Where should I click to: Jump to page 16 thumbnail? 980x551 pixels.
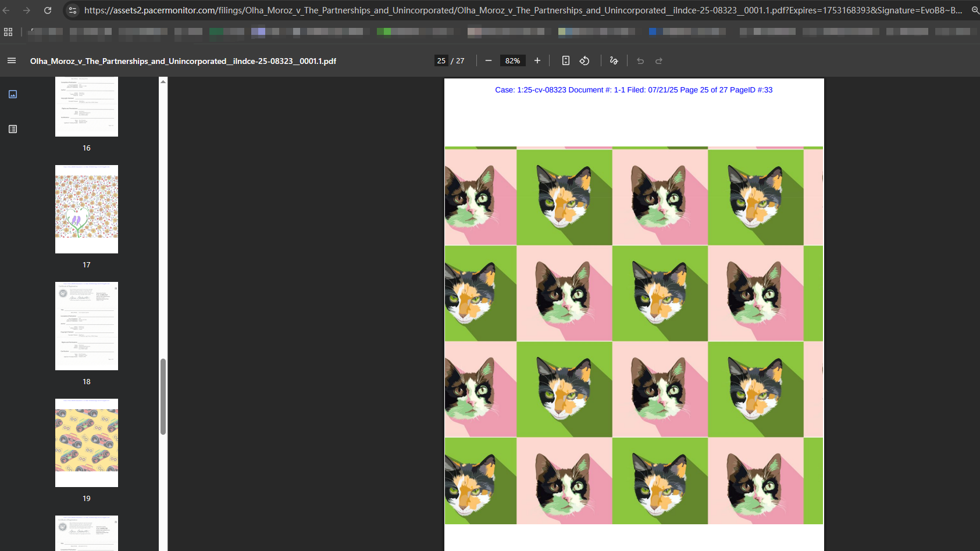[x=87, y=107]
